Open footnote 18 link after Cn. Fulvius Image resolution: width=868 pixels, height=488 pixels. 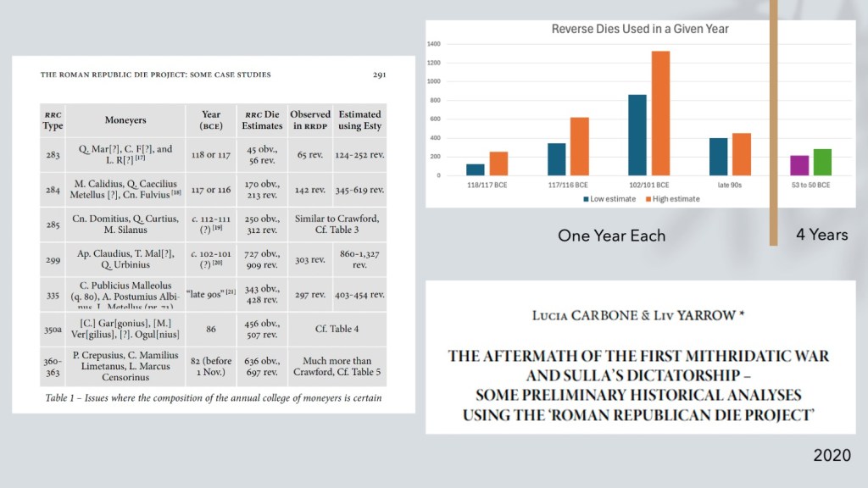pyautogui.click(x=176, y=193)
